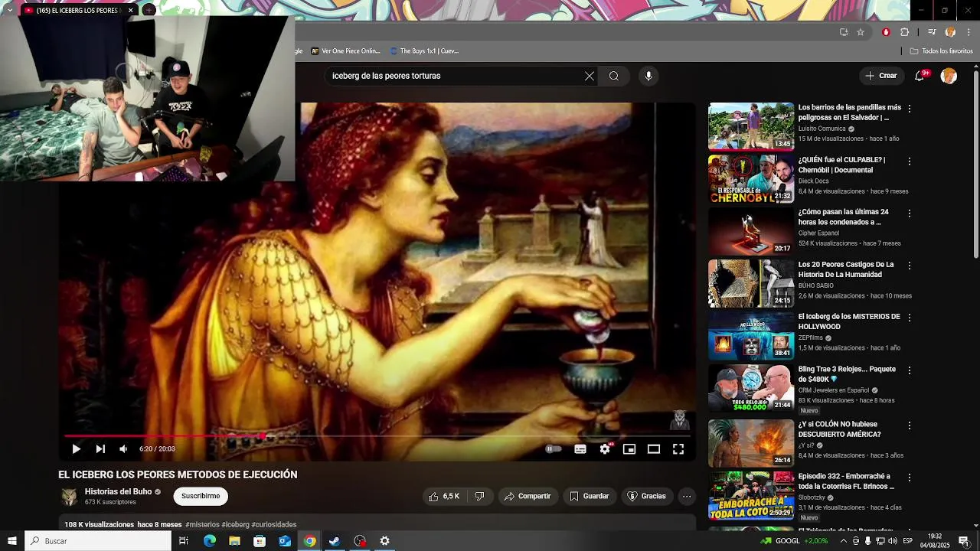Send Gracias to the creator
Screen dimensions: 980x551
pyautogui.click(x=647, y=496)
